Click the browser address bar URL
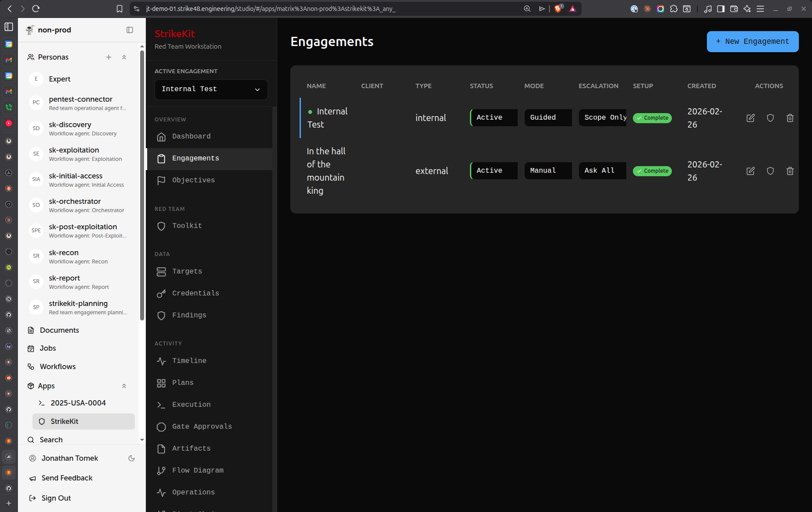The width and height of the screenshot is (812, 512). pos(271,9)
